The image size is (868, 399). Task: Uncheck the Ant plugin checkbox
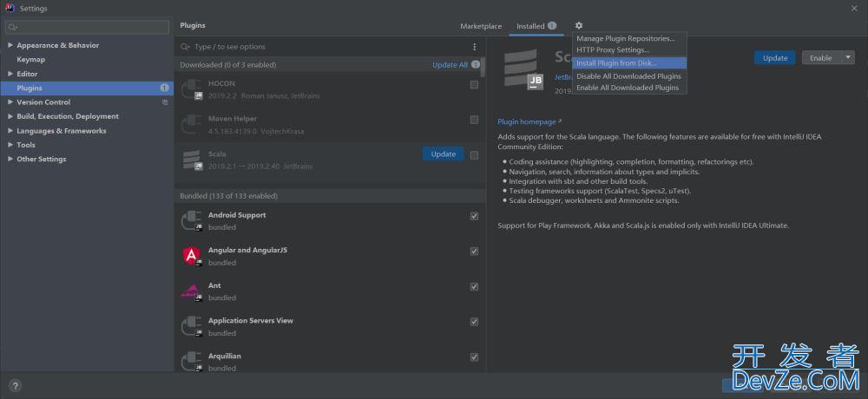tap(475, 286)
